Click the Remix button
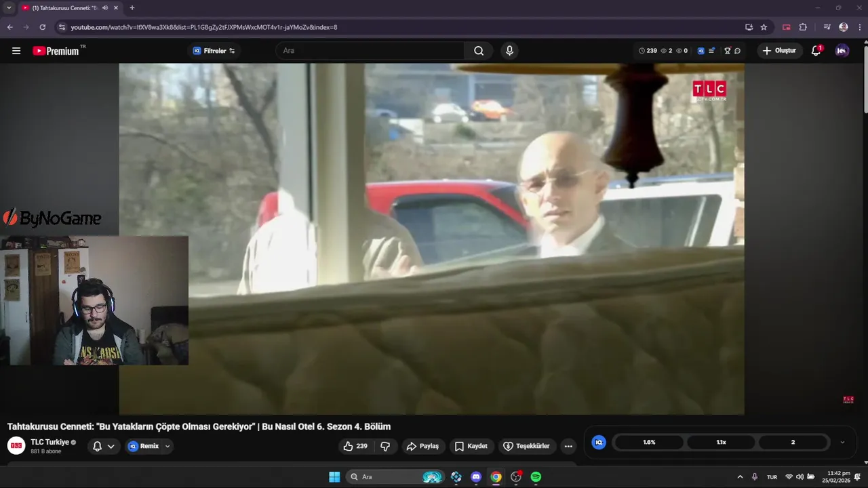The height and width of the screenshot is (488, 868). click(x=144, y=446)
